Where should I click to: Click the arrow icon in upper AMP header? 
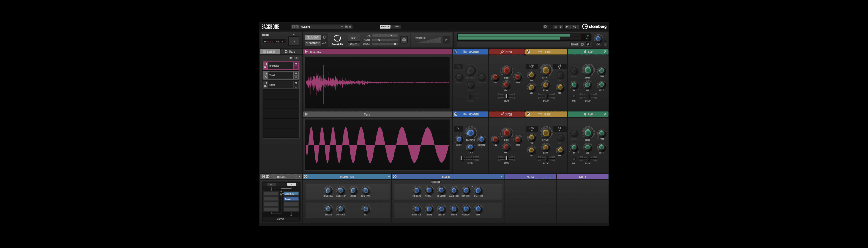[x=605, y=52]
